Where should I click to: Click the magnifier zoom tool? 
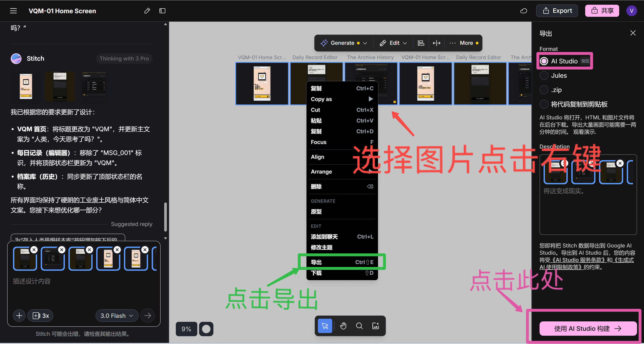coord(359,326)
